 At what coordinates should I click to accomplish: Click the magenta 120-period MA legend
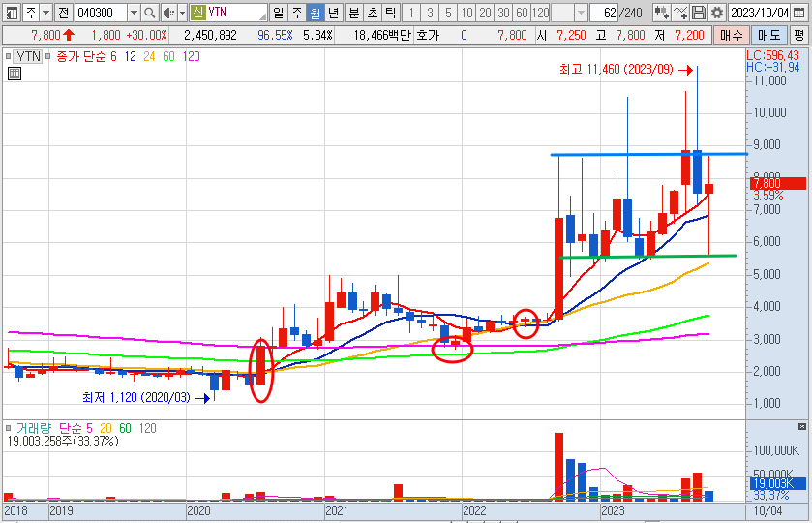click(191, 56)
